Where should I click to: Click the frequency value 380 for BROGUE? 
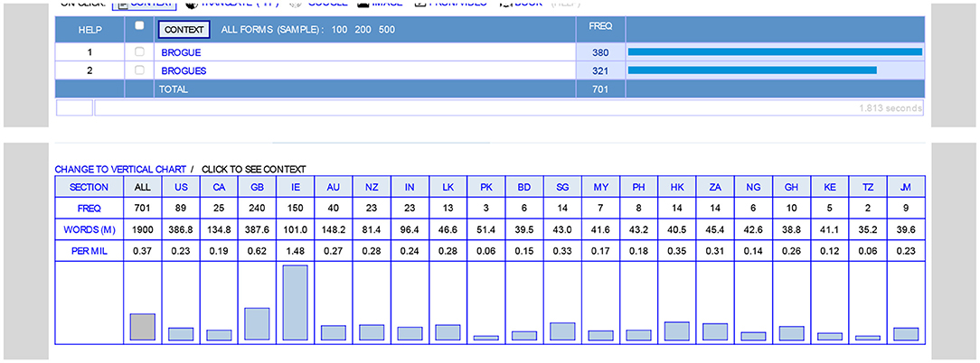click(600, 53)
